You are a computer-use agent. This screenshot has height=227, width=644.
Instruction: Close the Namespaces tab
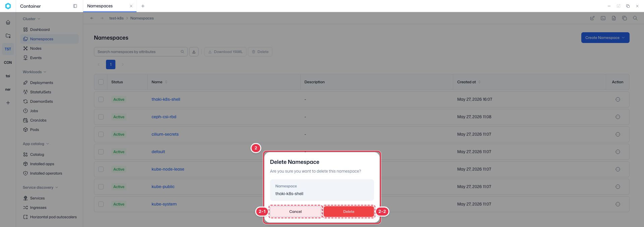tap(131, 6)
